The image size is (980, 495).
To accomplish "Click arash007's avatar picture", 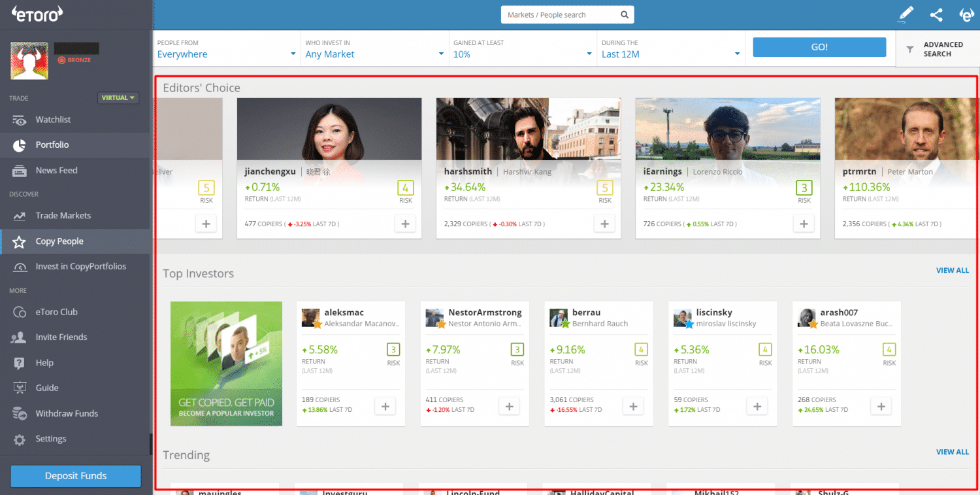I will 807,318.
